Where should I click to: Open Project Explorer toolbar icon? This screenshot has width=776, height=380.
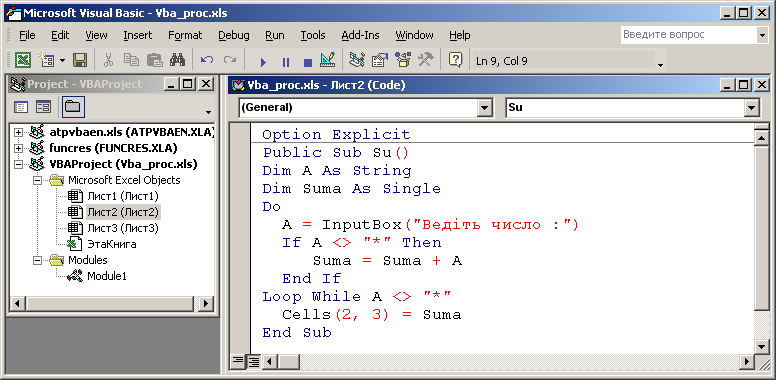tap(357, 60)
